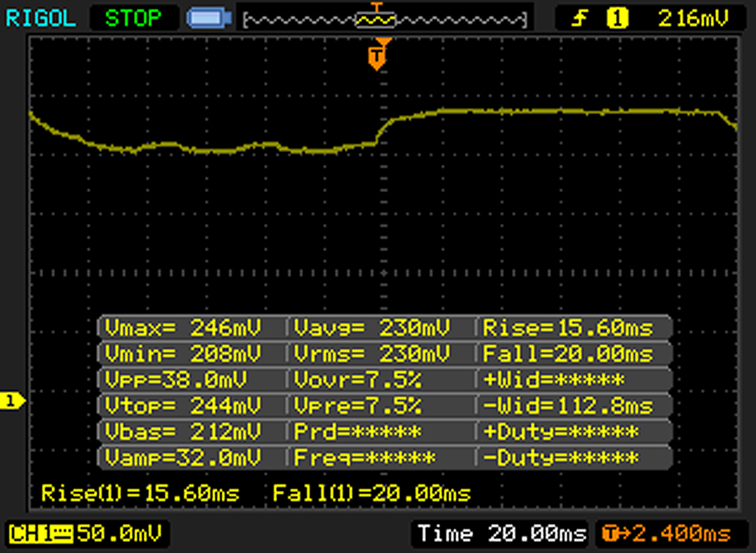Viewport: 756px width, 553px height.
Task: Click the Vavg= 230mV measurement
Action: click(x=372, y=328)
